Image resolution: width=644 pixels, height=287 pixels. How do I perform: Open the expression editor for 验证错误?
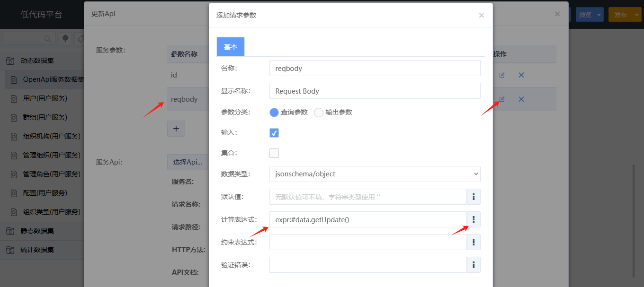coord(474,265)
